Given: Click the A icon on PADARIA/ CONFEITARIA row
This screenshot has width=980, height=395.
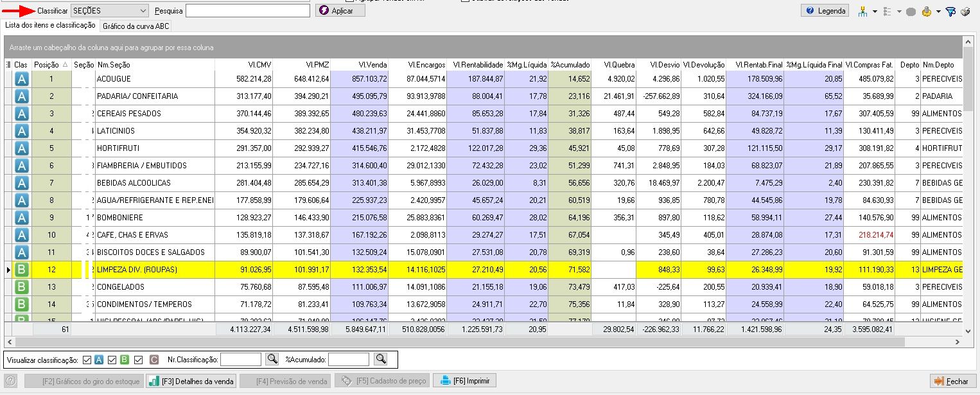Looking at the screenshot, I should tap(21, 96).
